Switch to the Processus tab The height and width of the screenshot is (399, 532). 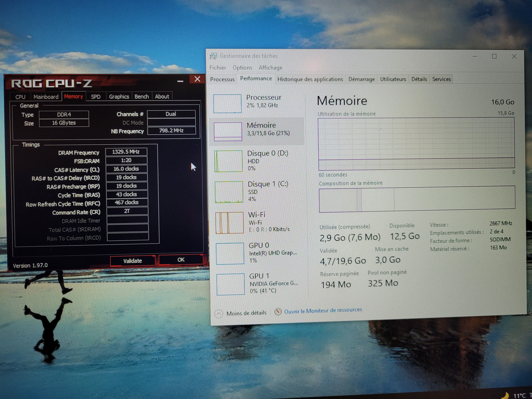222,79
